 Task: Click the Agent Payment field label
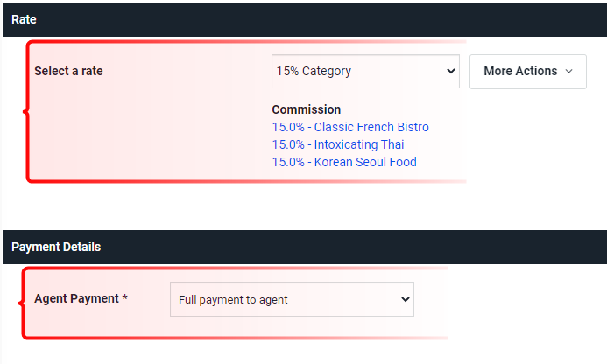(x=76, y=298)
